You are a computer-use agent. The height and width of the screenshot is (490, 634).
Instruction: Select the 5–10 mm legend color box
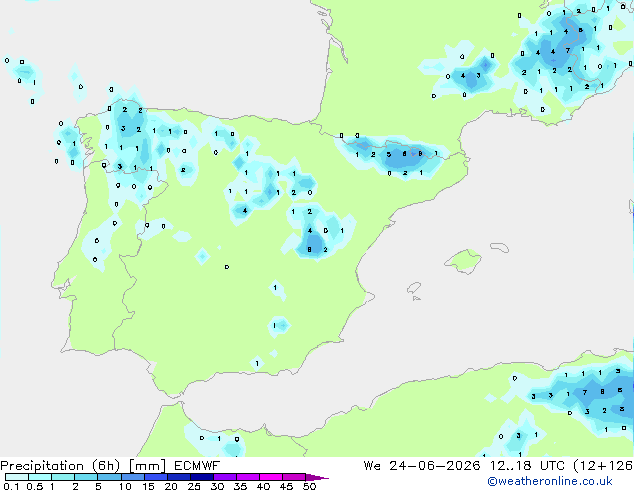coord(109,477)
